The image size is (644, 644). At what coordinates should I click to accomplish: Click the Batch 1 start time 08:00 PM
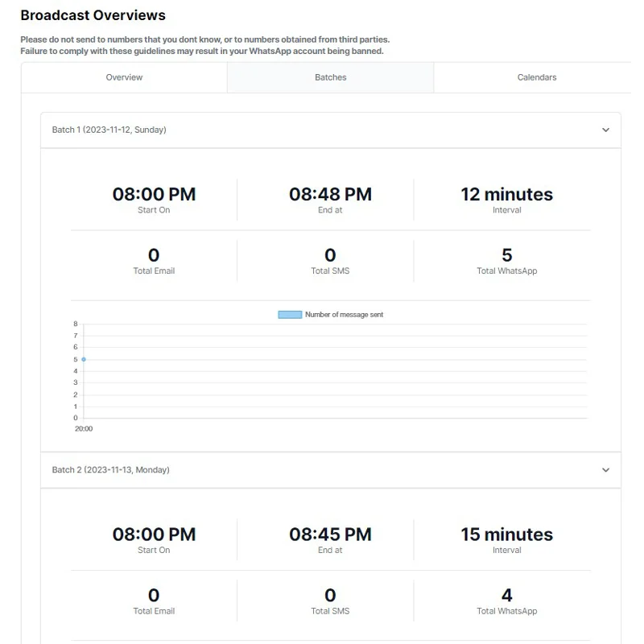(154, 194)
